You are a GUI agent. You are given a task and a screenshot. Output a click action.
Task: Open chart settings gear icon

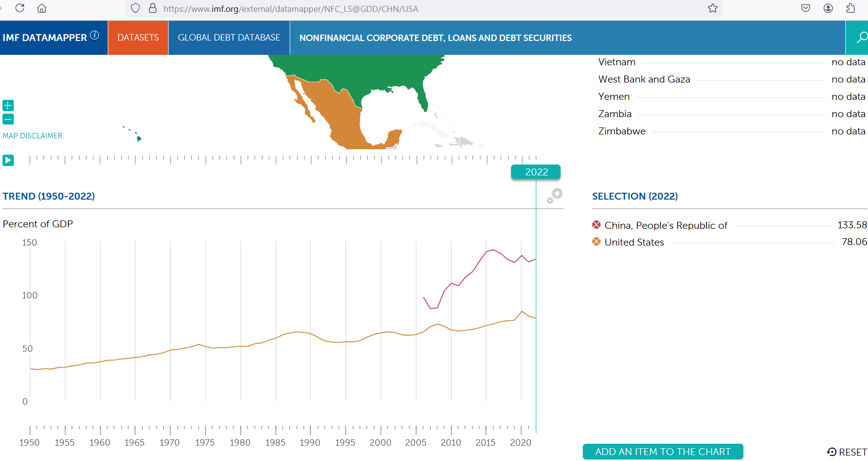pos(555,196)
